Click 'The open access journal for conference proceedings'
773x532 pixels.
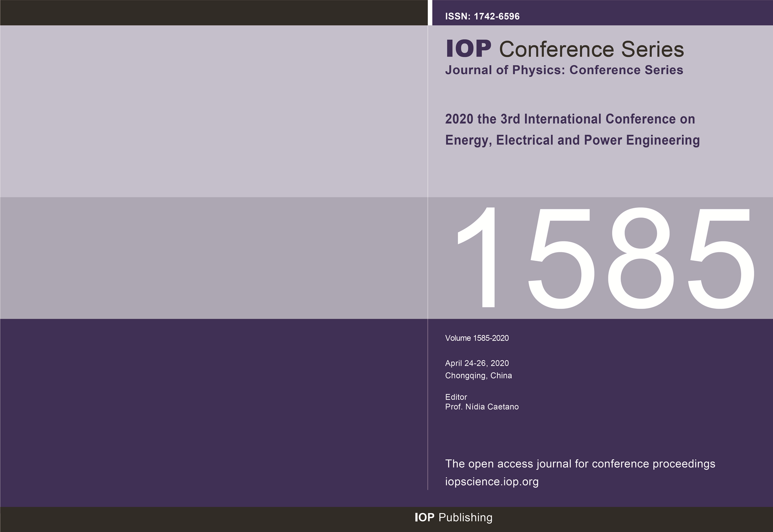pos(580,464)
